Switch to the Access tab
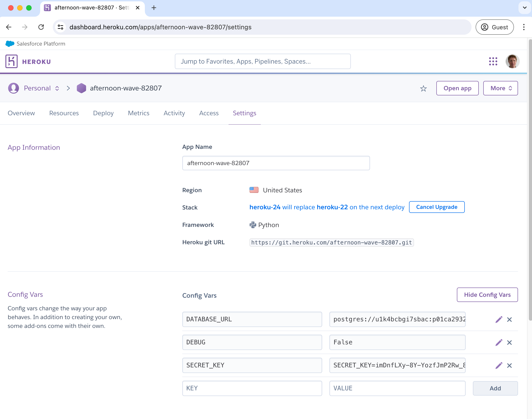The width and height of the screenshot is (532, 419). [x=209, y=113]
